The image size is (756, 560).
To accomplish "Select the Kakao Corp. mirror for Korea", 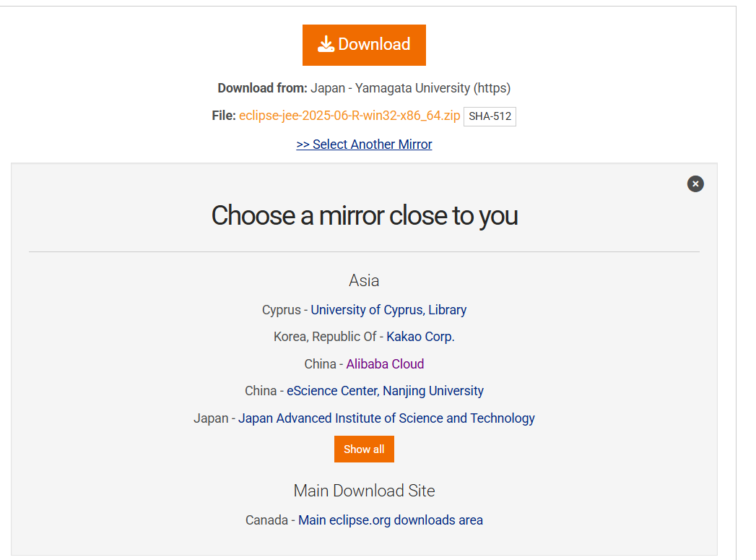I will [420, 336].
